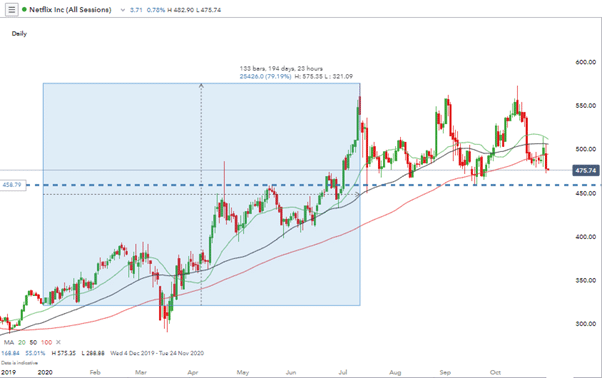Image resolution: width=602 pixels, height=378 pixels.
Task: Select the 458.79 price level label
Action: point(13,185)
